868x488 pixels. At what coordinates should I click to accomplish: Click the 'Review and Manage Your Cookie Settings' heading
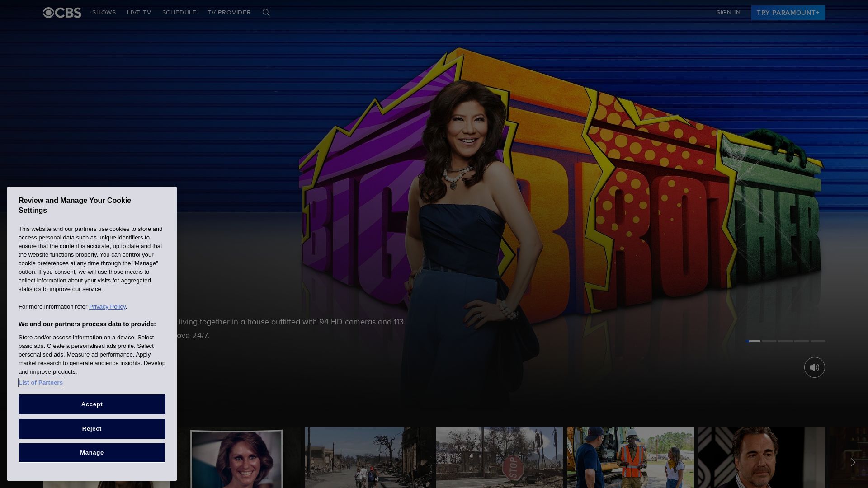tap(75, 206)
